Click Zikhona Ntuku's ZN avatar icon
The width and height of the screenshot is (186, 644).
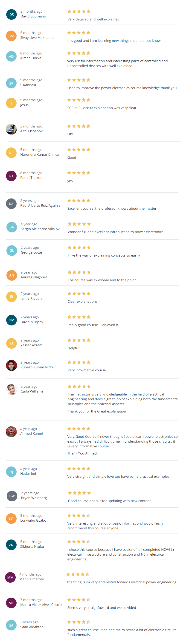pos(11,545)
